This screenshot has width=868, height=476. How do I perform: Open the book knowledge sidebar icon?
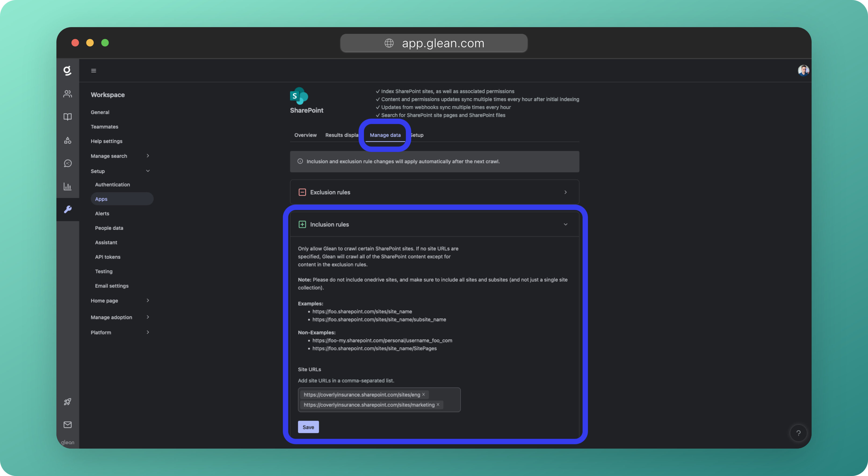(x=67, y=117)
